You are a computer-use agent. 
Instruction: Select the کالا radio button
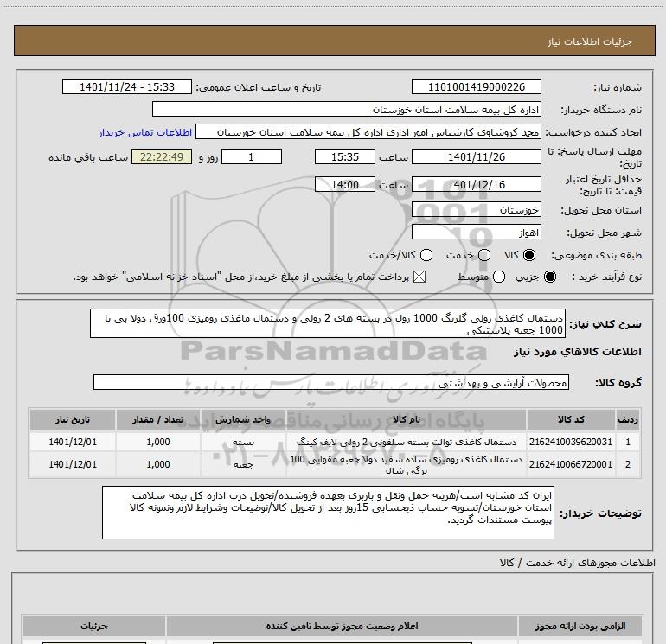click(529, 255)
